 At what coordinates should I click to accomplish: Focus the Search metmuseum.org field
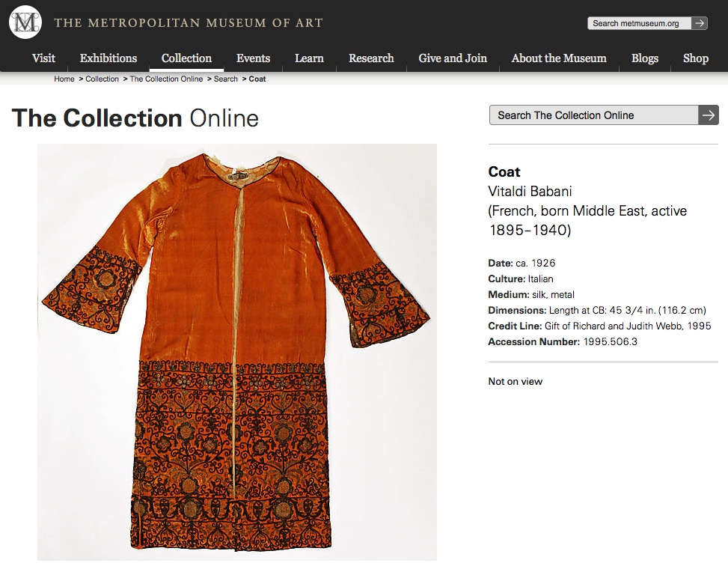(639, 23)
